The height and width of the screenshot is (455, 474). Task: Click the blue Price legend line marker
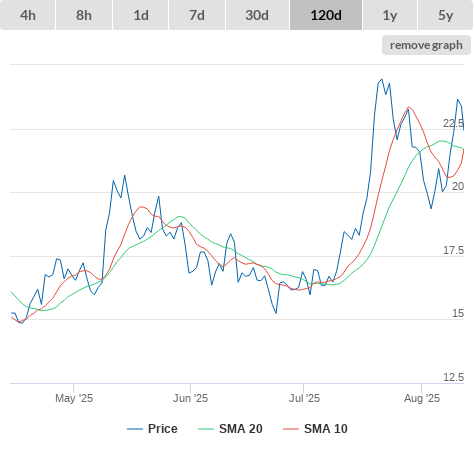135,429
